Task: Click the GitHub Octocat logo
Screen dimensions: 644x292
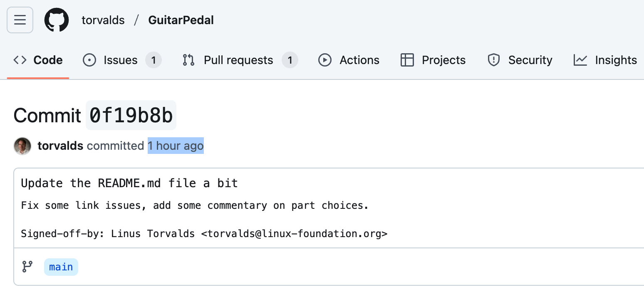Action: click(57, 20)
